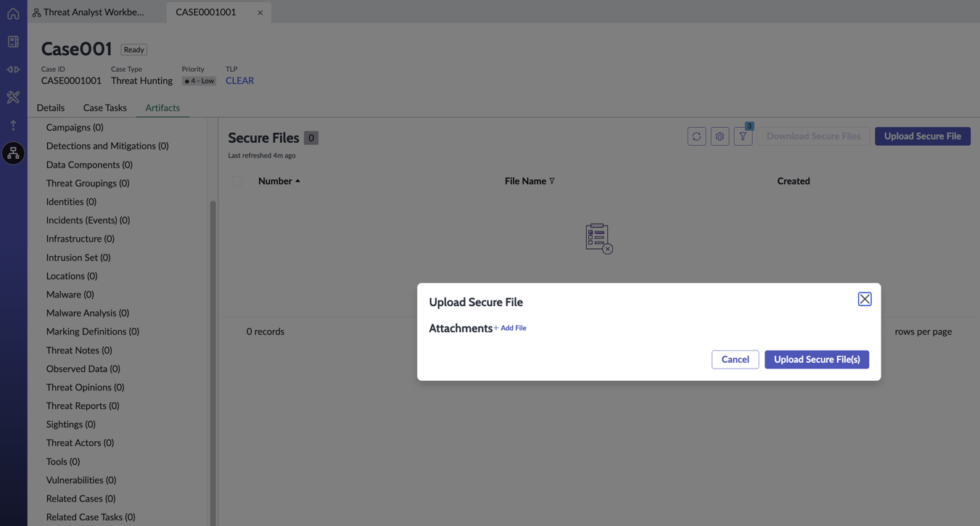This screenshot has width=980, height=526.
Task: Open the list view sidebar icon
Action: tap(13, 41)
